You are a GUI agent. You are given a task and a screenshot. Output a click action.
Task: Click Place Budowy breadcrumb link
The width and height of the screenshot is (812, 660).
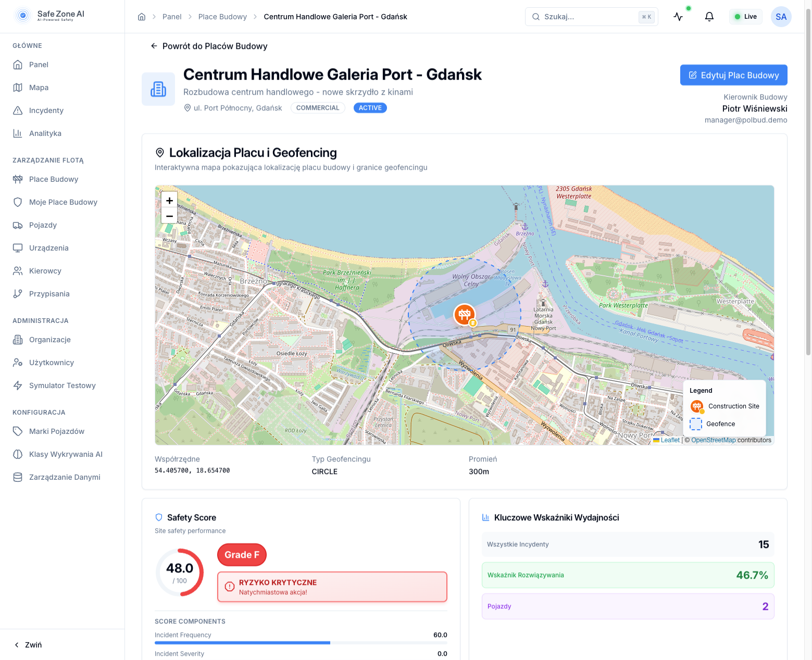pyautogui.click(x=222, y=17)
